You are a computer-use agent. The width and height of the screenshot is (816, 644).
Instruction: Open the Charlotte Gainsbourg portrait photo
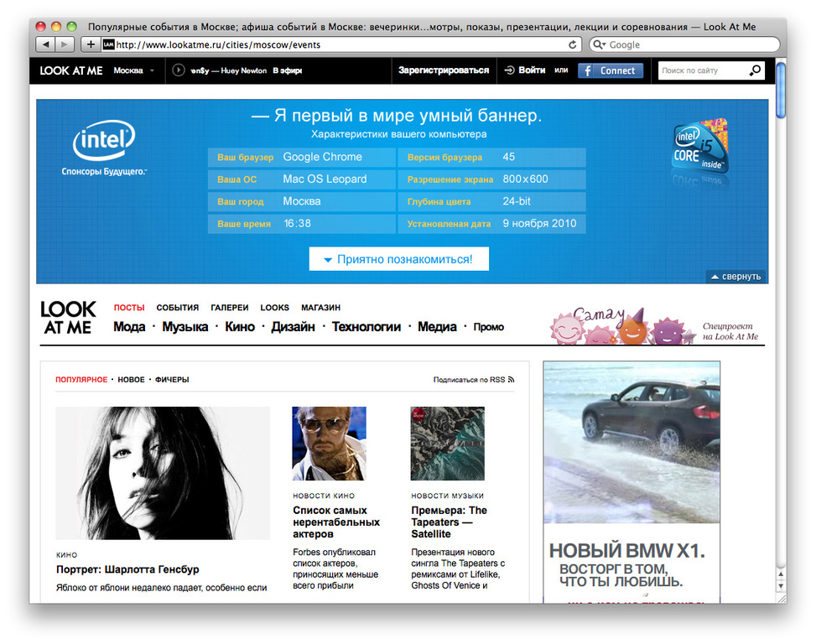pyautogui.click(x=163, y=473)
